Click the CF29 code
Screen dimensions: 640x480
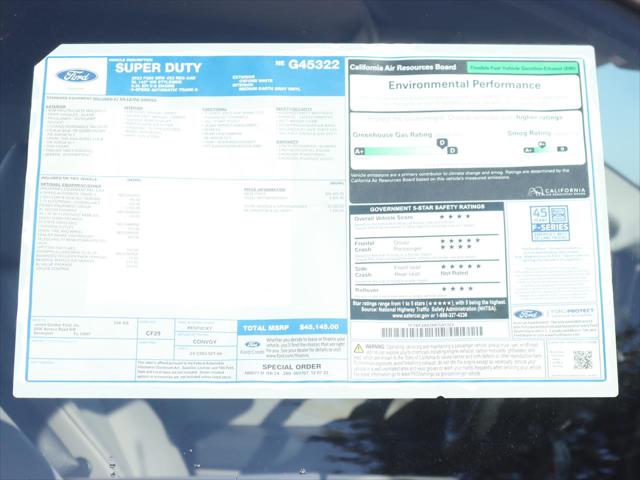tap(153, 333)
